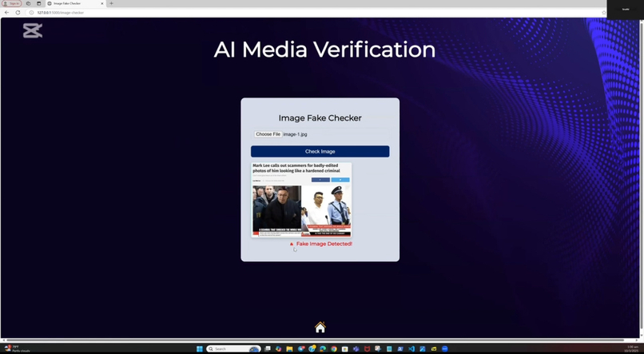The width and height of the screenshot is (644, 354).
Task: Click the 'Image Fake Checker' heading
Action: (320, 117)
